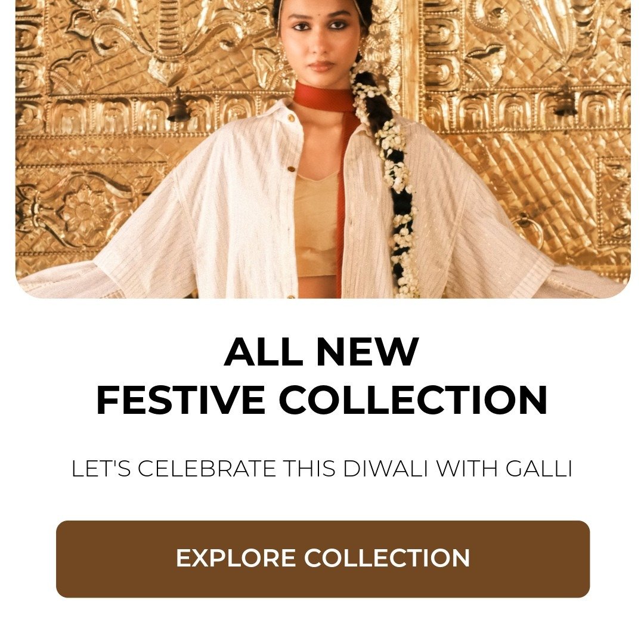Image resolution: width=644 pixels, height=644 pixels.
Task: Click the word DIWALI in the tagline
Action: click(x=385, y=469)
